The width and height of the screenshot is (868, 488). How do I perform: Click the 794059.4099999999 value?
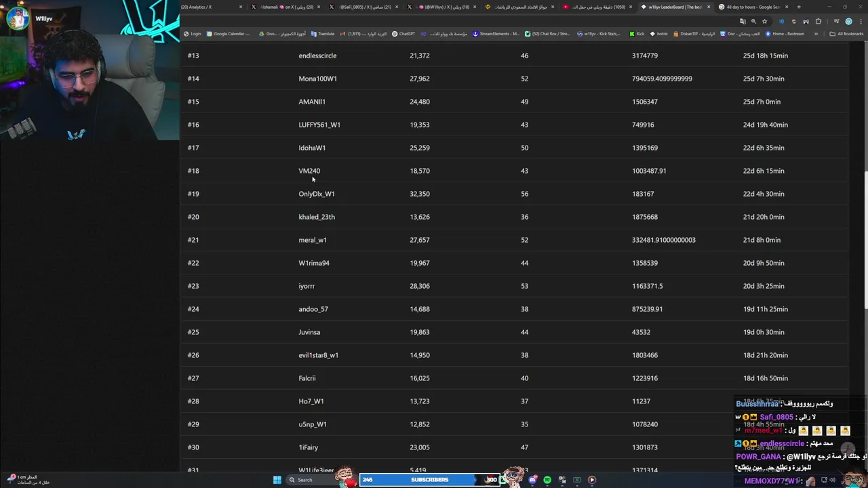(662, 79)
